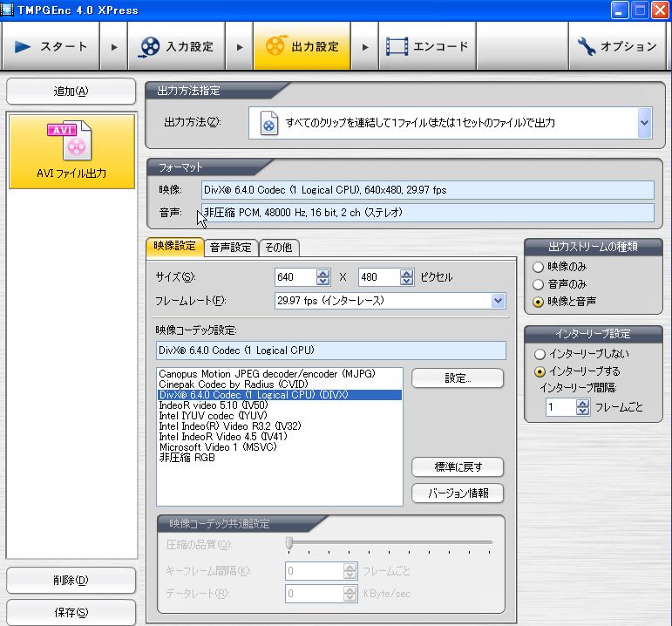Click バージョン情報 version info button
672x626 pixels.
(x=458, y=493)
